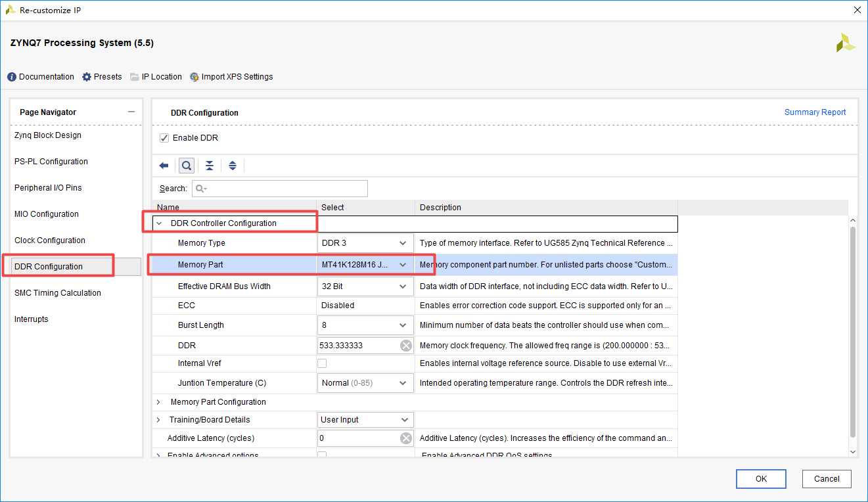The image size is (868, 502).
Task: Click the Additive Latency input field
Action: 365,438
